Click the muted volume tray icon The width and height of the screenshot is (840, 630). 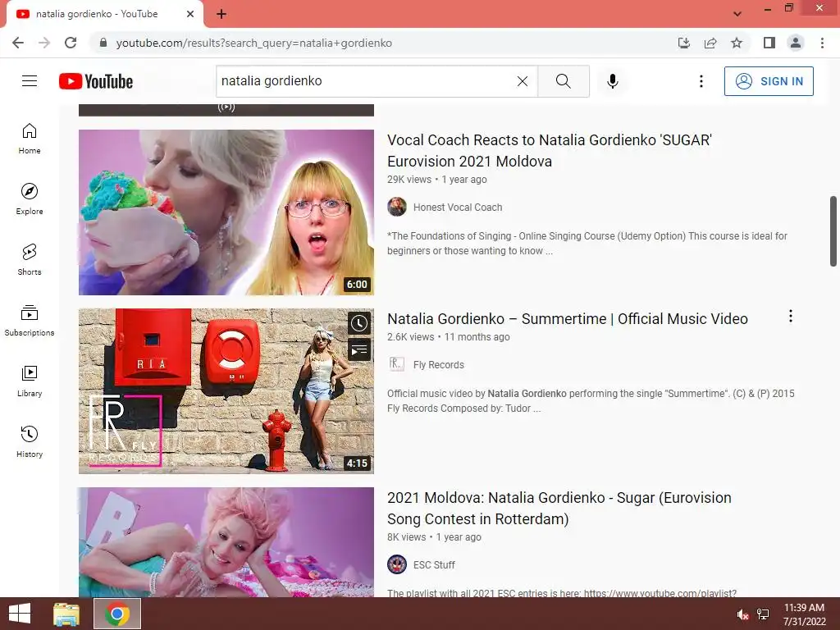click(x=742, y=614)
